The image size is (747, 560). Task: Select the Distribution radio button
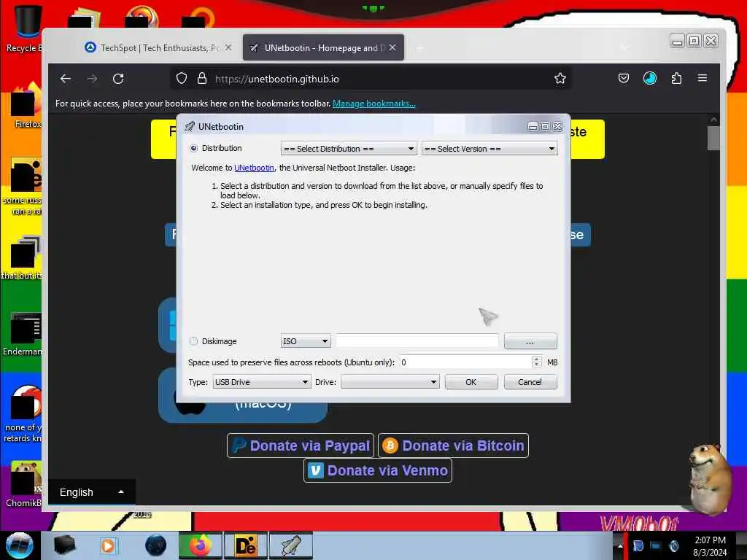click(x=193, y=148)
